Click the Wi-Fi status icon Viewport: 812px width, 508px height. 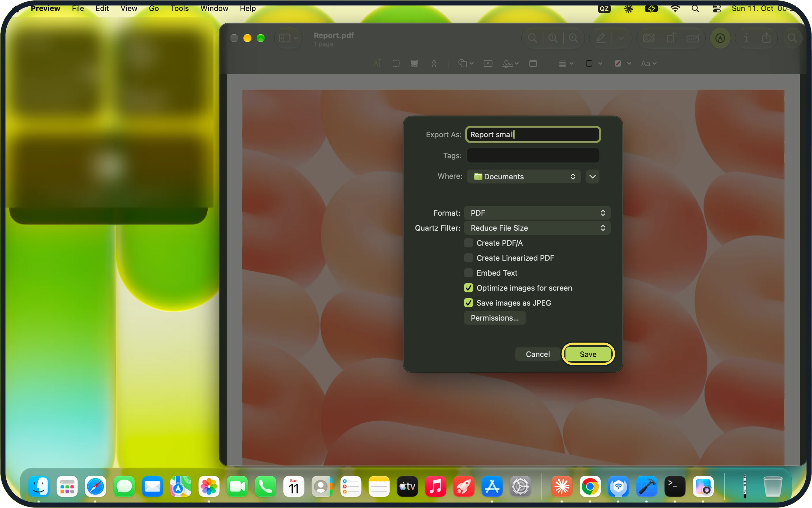675,8
